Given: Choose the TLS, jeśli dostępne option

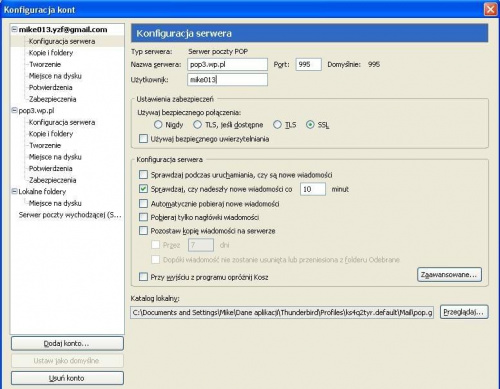Looking at the screenshot, I should click(x=197, y=125).
